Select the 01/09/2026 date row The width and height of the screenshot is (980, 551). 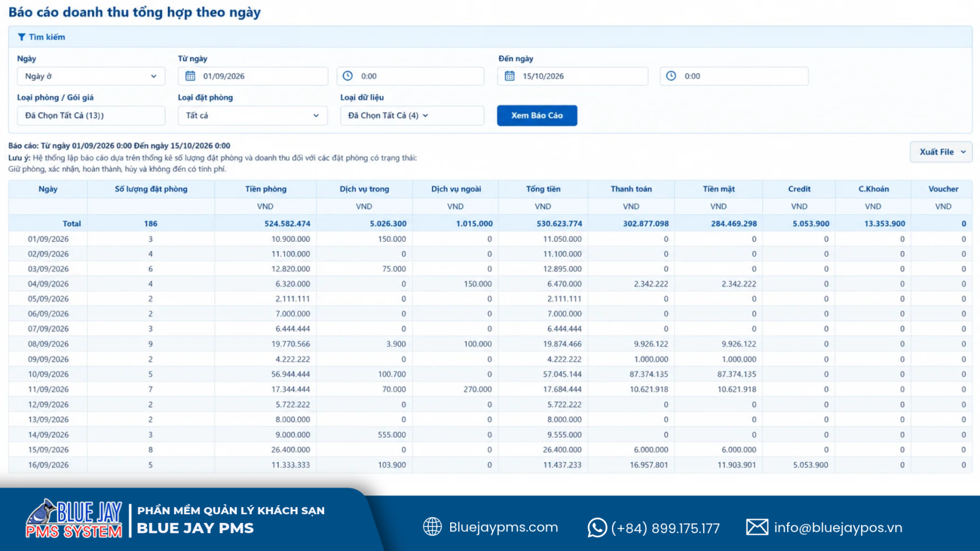pyautogui.click(x=490, y=239)
